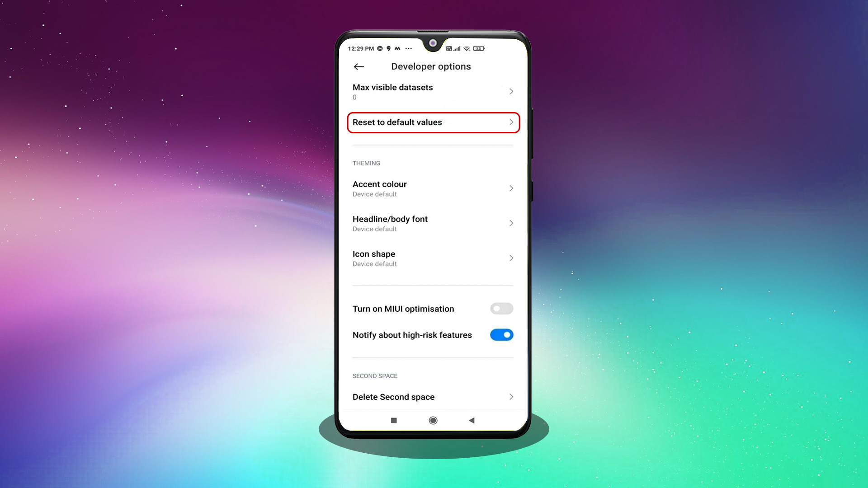Click the home navigation button

[433, 420]
